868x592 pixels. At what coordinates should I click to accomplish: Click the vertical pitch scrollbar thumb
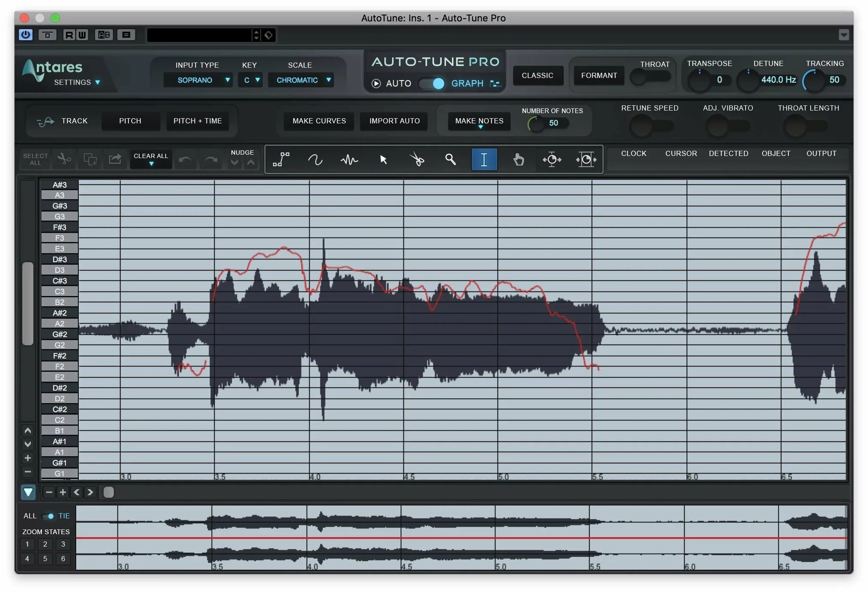coord(28,303)
